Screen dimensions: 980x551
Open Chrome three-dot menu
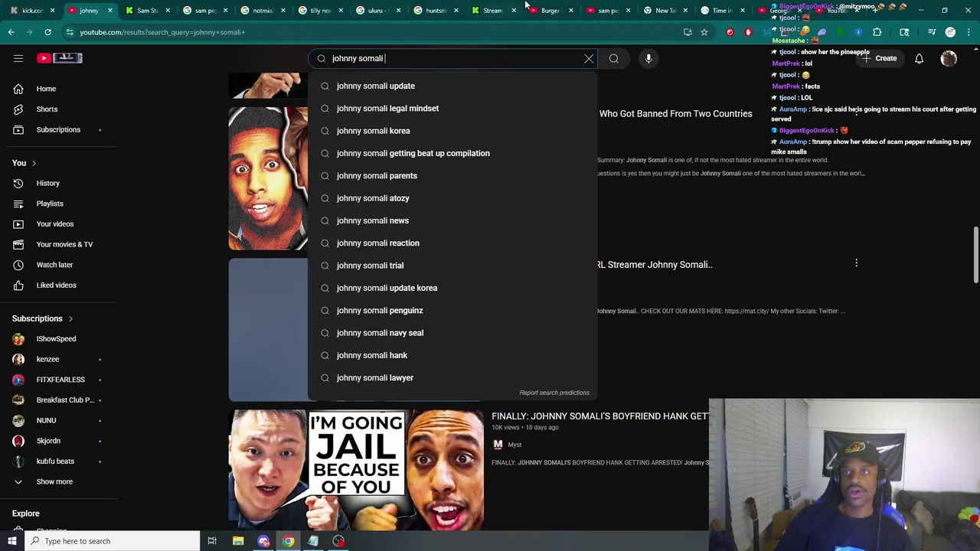click(x=969, y=32)
